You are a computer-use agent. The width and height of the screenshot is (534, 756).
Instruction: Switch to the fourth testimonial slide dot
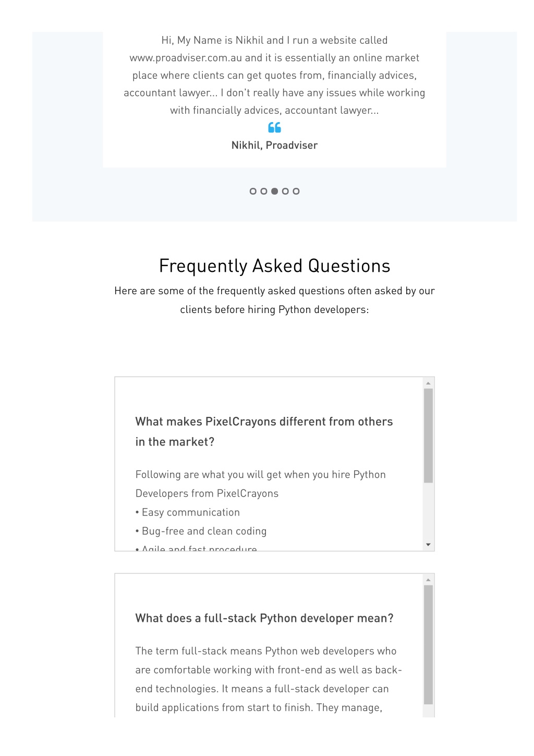coord(285,191)
